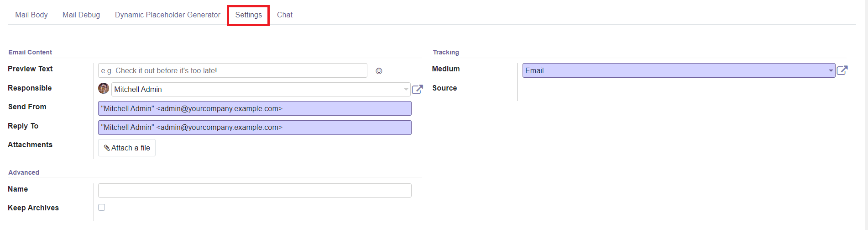
Task: Open Responsible user's external record link
Action: 418,89
